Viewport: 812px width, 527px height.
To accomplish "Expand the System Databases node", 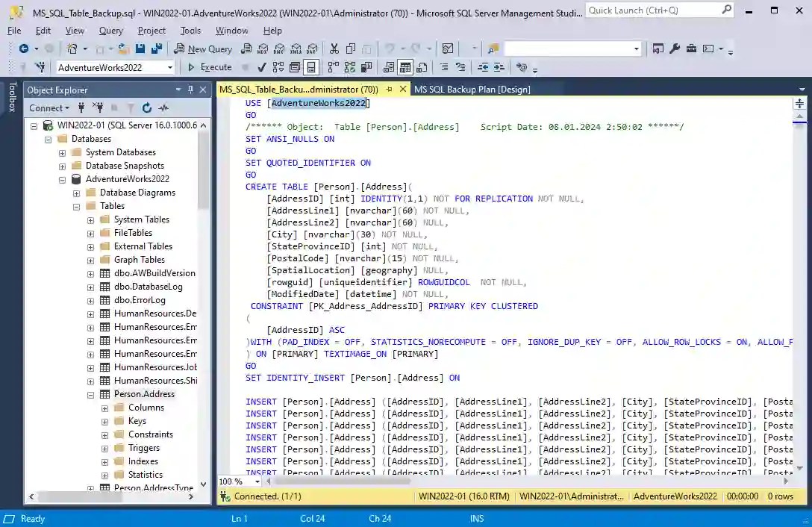I will point(62,153).
